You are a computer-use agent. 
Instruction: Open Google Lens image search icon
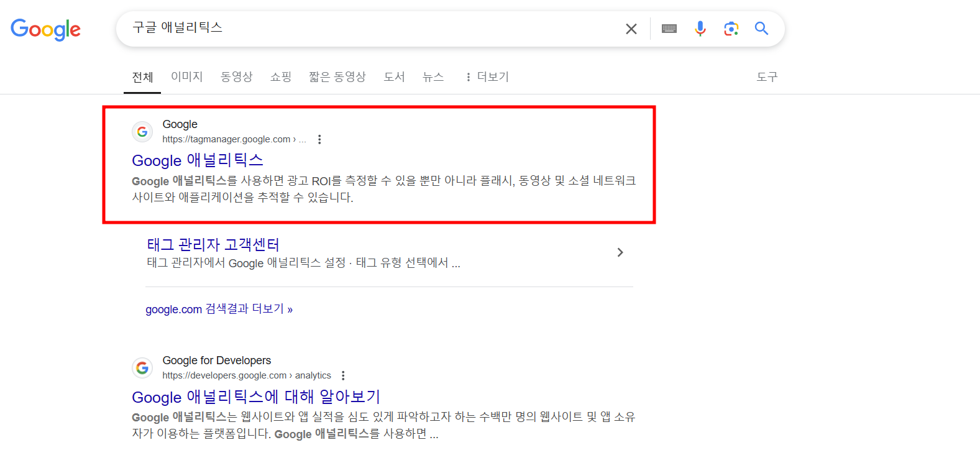coord(731,29)
